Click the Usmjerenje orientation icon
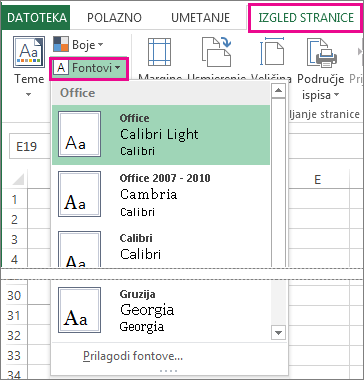 pyautogui.click(x=216, y=52)
